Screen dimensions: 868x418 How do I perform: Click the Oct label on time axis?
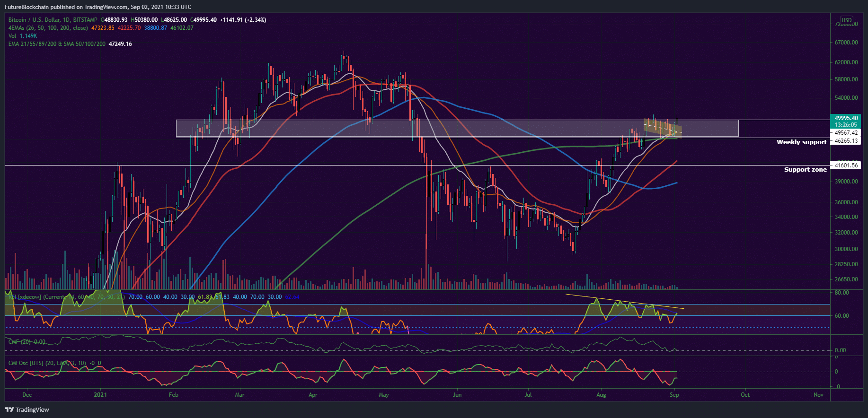745,395
